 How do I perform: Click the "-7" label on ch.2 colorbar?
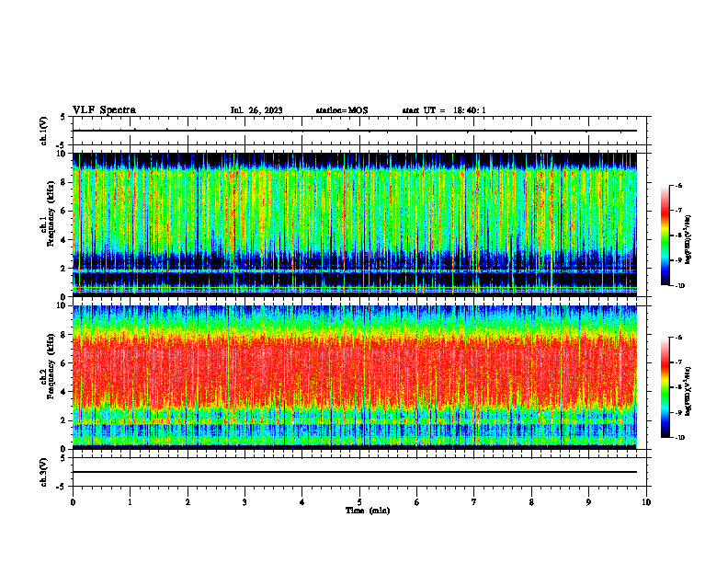(x=679, y=362)
